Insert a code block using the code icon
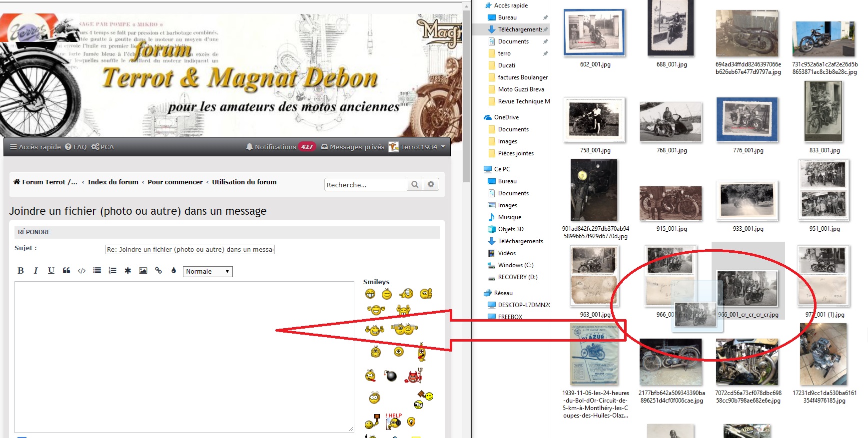Screen dimensions: 868x438 (81, 271)
